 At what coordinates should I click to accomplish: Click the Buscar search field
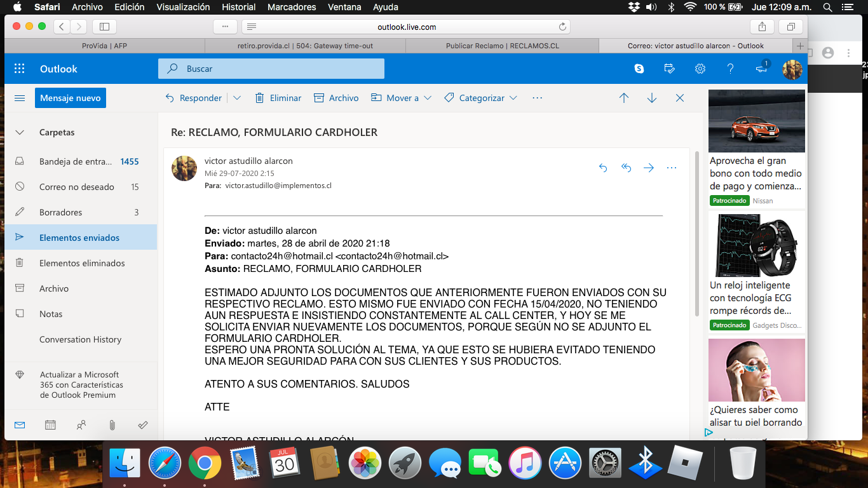pos(271,69)
